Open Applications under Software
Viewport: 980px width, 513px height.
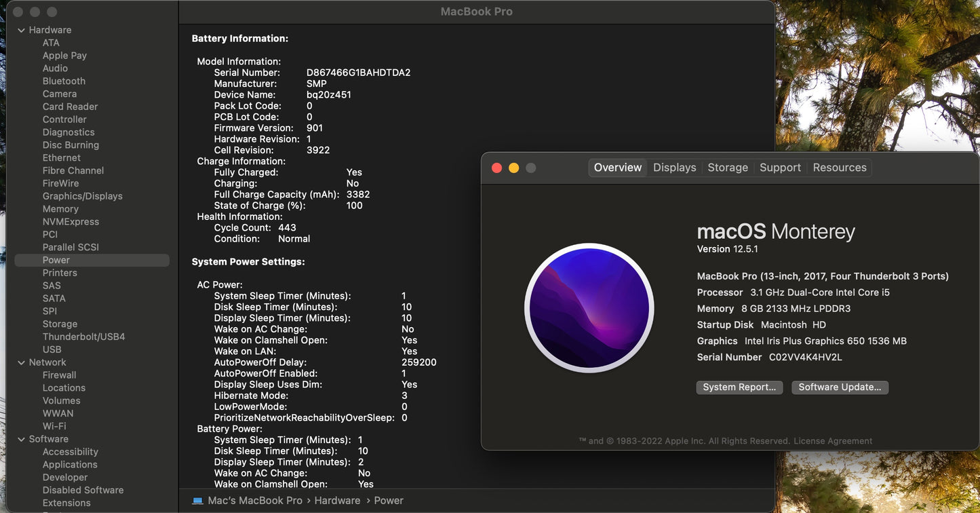coord(70,465)
